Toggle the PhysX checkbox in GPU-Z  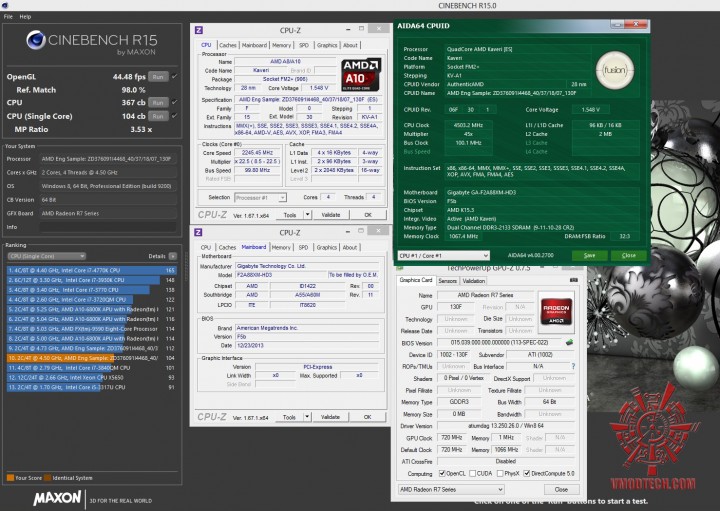tap(500, 473)
